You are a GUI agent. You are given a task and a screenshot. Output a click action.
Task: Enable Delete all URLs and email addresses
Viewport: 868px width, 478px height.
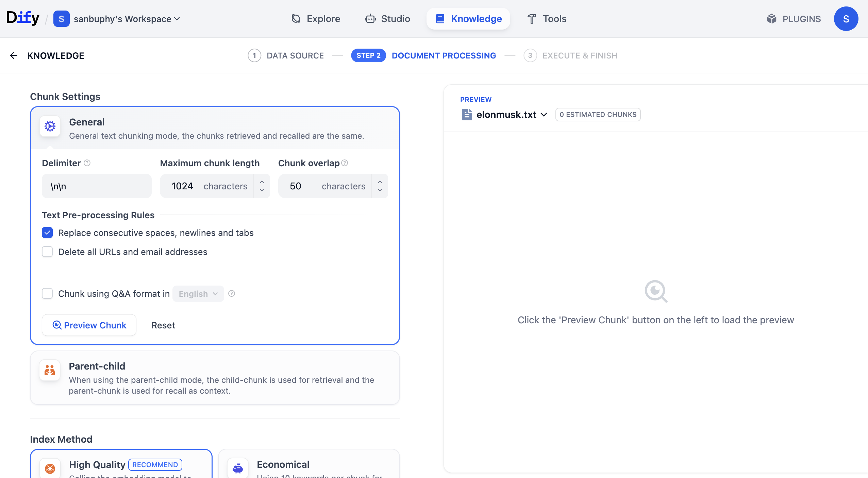(47, 252)
